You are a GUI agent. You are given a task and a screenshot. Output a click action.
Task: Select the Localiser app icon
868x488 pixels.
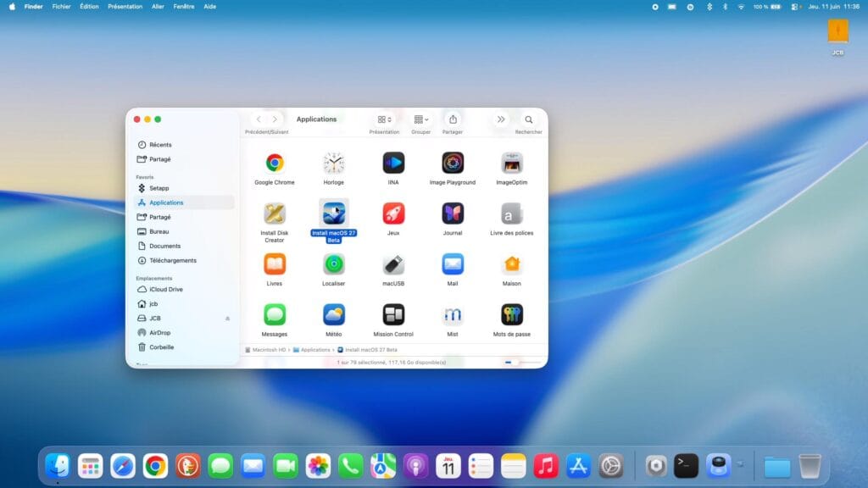334,264
